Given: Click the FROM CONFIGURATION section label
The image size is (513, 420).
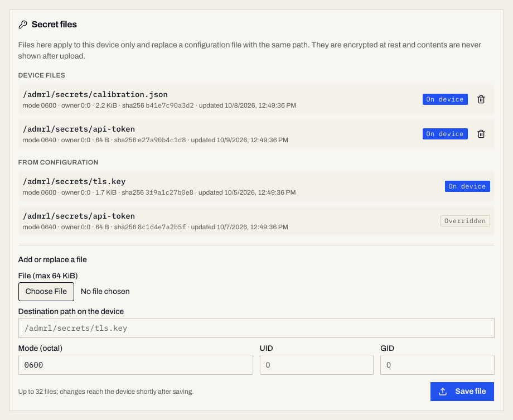Looking at the screenshot, I should point(58,162).
